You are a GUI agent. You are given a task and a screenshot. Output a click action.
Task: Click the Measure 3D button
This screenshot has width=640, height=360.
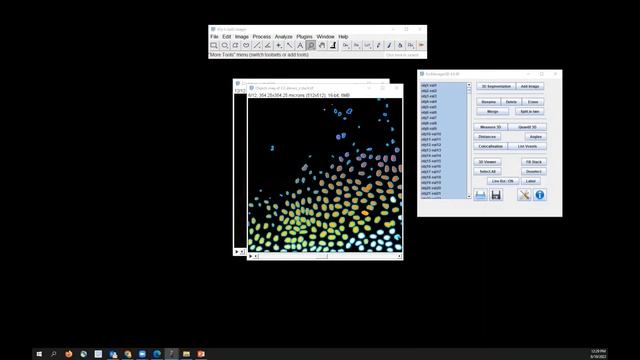pyautogui.click(x=490, y=127)
